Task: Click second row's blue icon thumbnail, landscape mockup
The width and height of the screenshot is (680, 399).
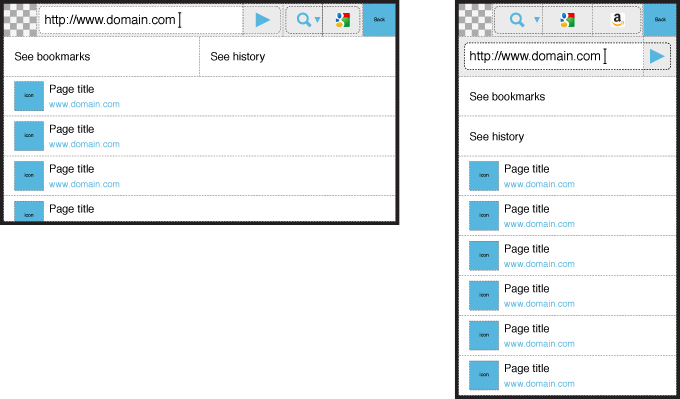Action: click(29, 136)
